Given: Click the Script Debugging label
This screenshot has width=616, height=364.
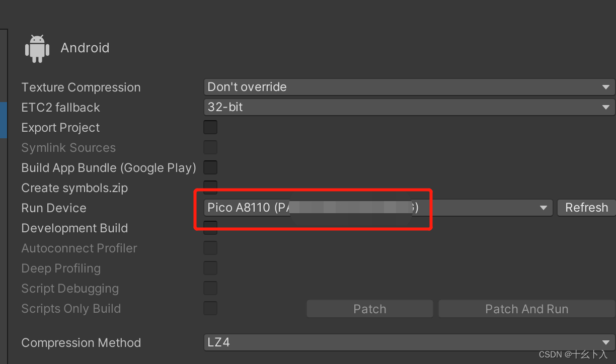Looking at the screenshot, I should pyautogui.click(x=70, y=289).
